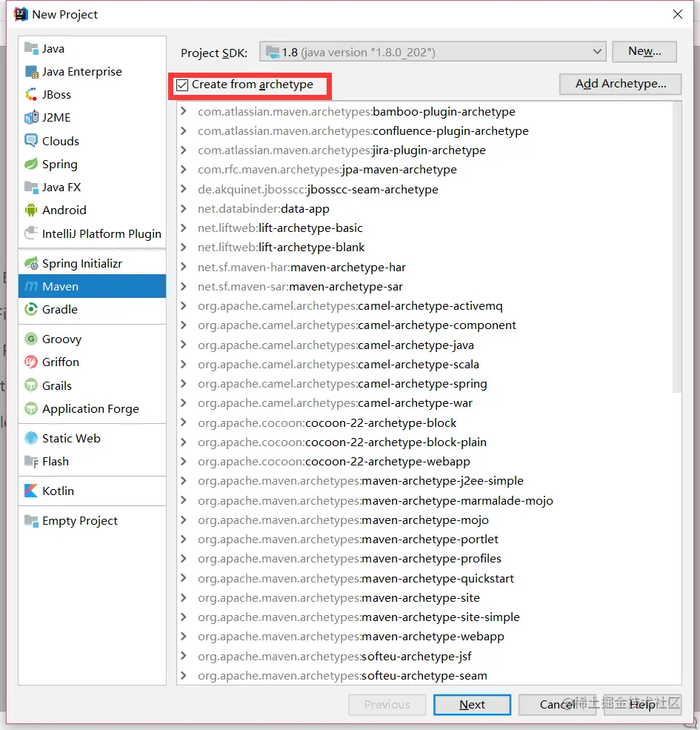The width and height of the screenshot is (700, 730).
Task: Select Java Enterprise project type
Action: tap(92, 72)
